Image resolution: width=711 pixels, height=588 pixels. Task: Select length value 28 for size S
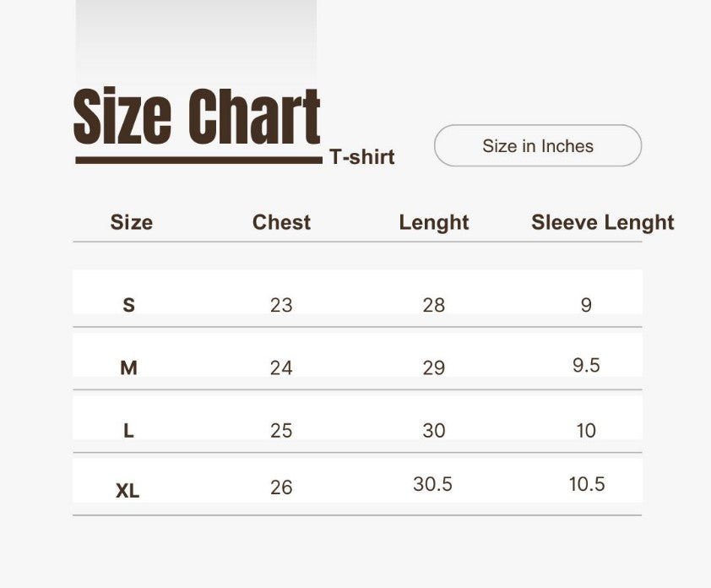[x=433, y=305]
